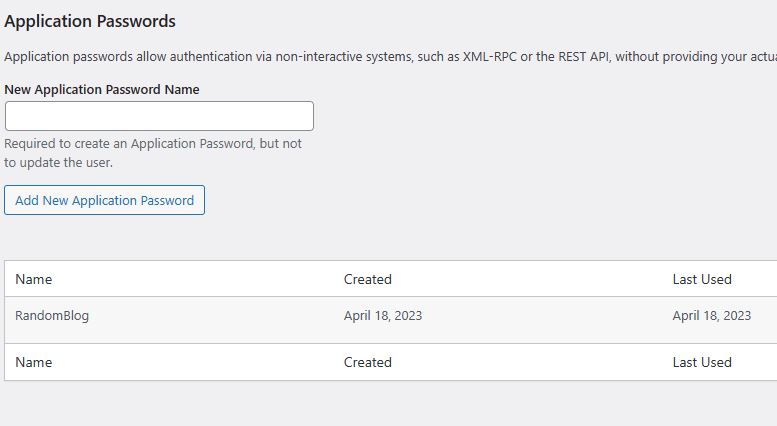Click the REST API term in the description
Screen dimensions: 777x426
[580, 57]
